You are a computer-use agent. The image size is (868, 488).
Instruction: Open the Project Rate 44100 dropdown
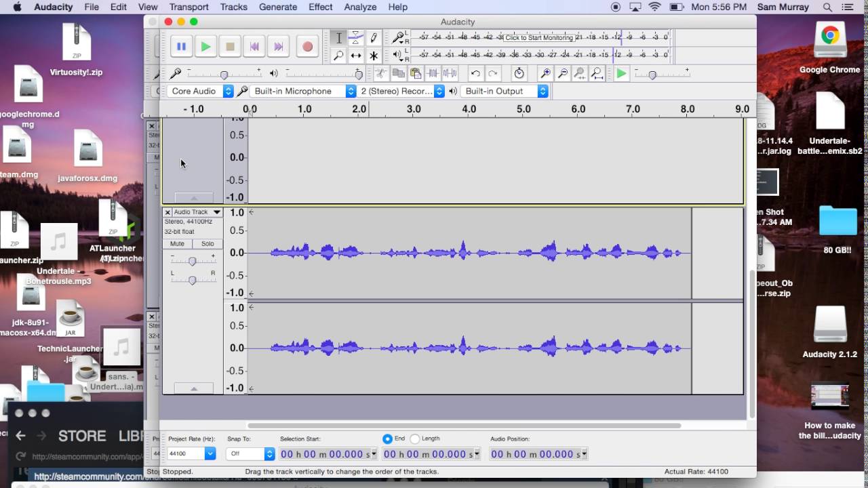tap(191, 453)
